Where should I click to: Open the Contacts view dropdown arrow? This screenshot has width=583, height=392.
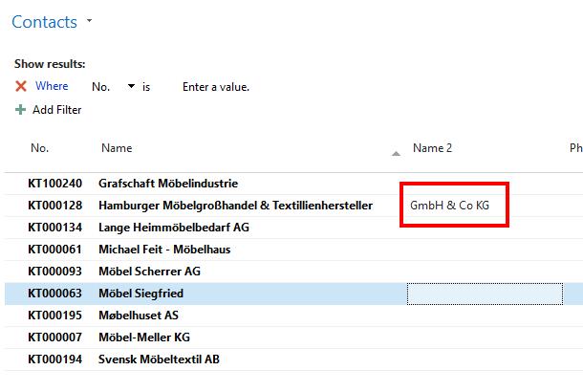[x=89, y=20]
